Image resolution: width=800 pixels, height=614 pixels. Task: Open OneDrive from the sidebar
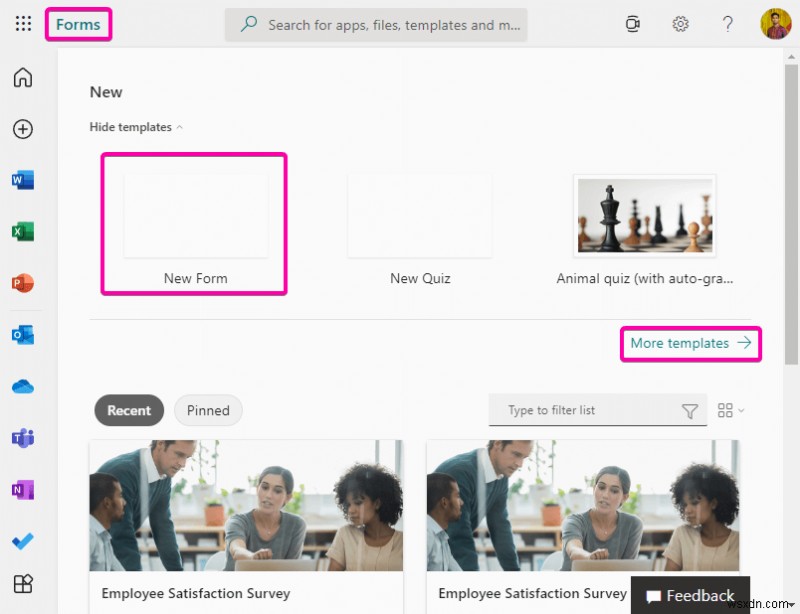coord(22,386)
